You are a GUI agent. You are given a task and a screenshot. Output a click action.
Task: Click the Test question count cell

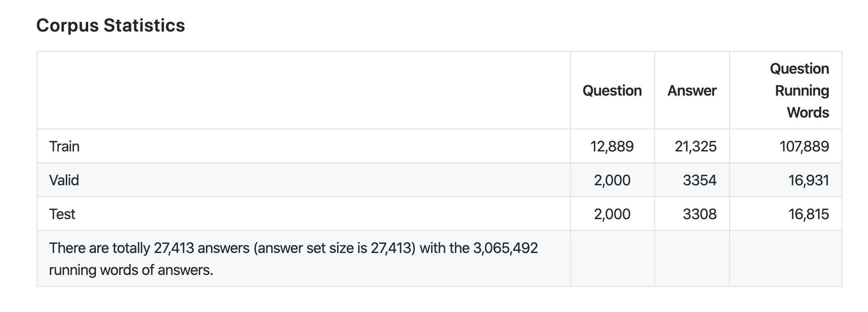[612, 214]
